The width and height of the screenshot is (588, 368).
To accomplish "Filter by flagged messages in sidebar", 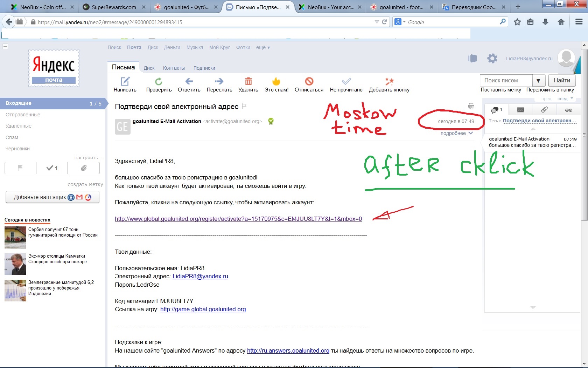I will (20, 168).
